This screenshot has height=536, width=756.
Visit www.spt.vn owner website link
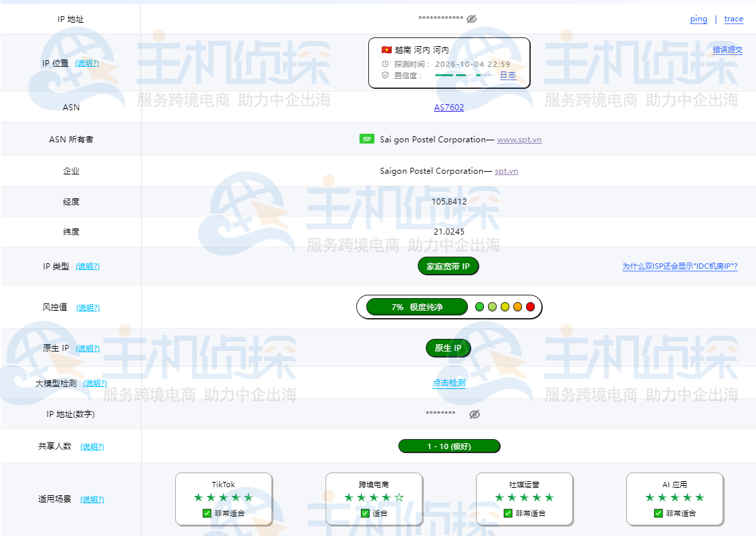click(x=519, y=140)
